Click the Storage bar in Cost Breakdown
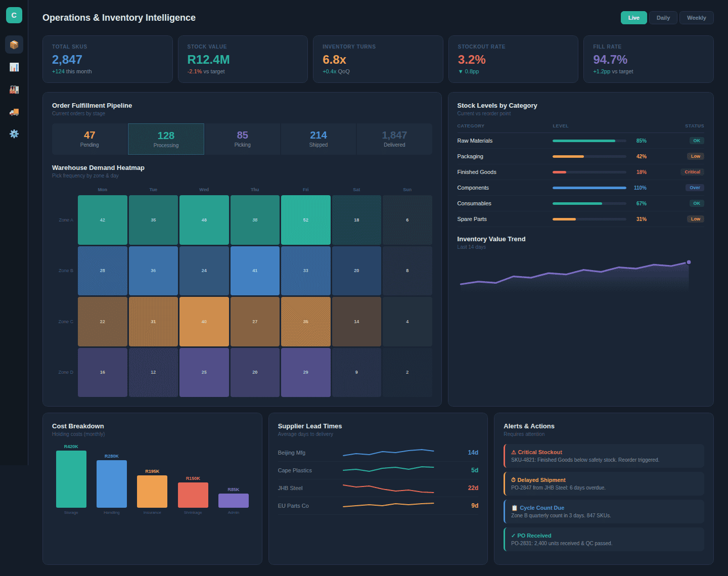The width and height of the screenshot is (728, 576). coord(71,479)
